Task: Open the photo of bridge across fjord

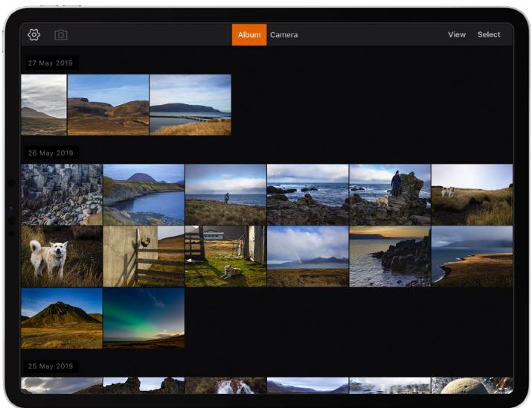Action: [x=190, y=105]
